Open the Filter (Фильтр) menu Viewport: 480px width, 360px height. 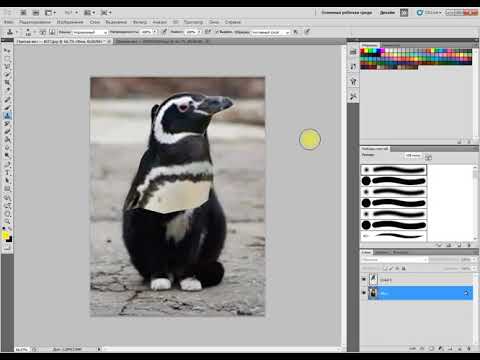pyautogui.click(x=140, y=22)
